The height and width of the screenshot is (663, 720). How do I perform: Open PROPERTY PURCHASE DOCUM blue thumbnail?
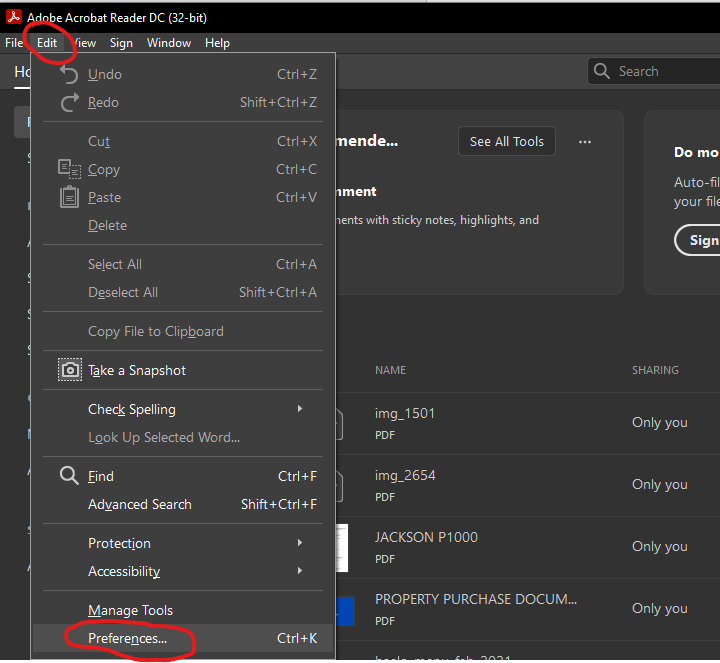345,611
